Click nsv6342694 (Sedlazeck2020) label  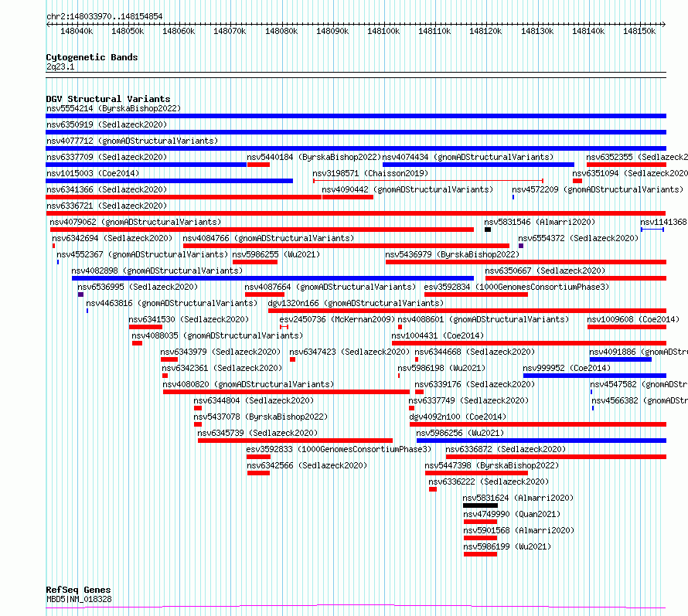point(112,238)
